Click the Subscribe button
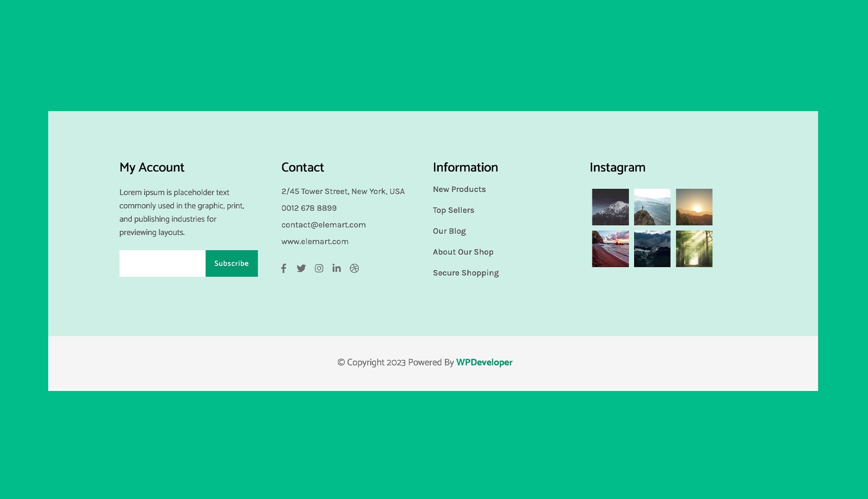The width and height of the screenshot is (868, 499). click(x=231, y=263)
